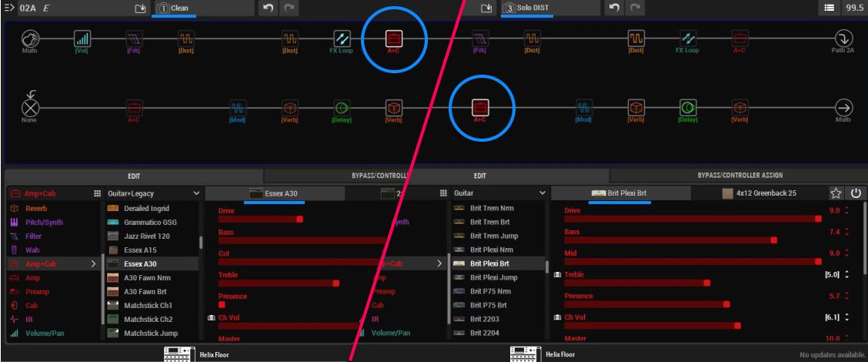868x362 pixels.
Task: Select the Mod block on left lower path
Action: coord(238,108)
